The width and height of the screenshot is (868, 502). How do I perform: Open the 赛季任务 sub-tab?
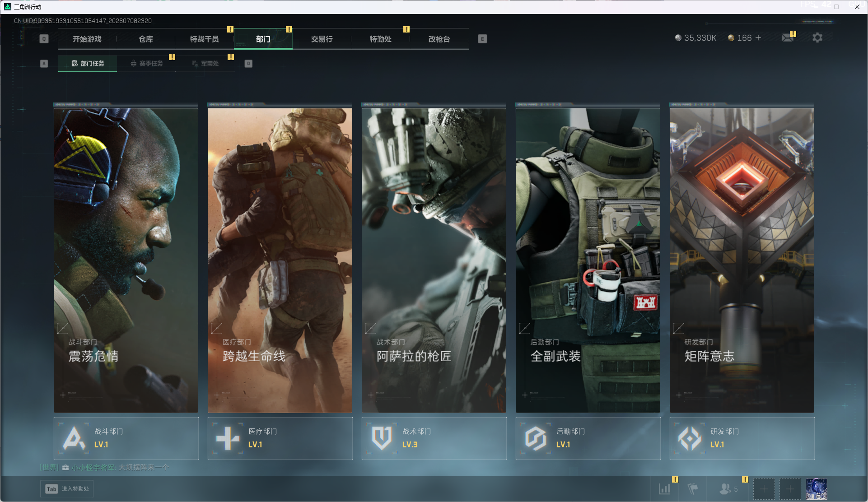[x=146, y=64]
